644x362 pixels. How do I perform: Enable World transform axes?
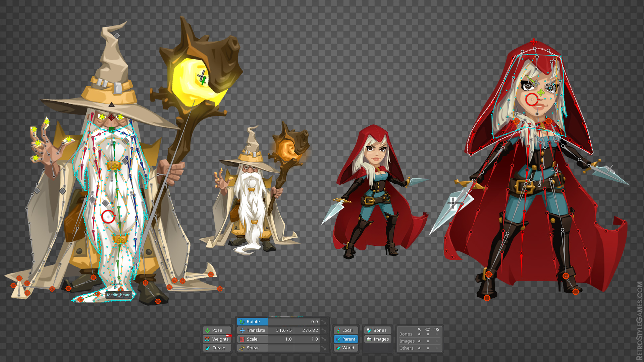click(346, 348)
